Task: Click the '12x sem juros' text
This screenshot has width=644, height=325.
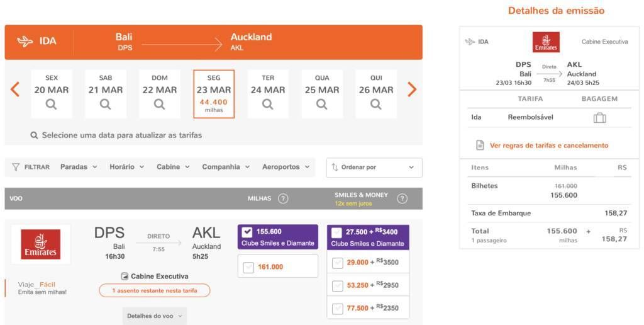Action: click(x=353, y=203)
